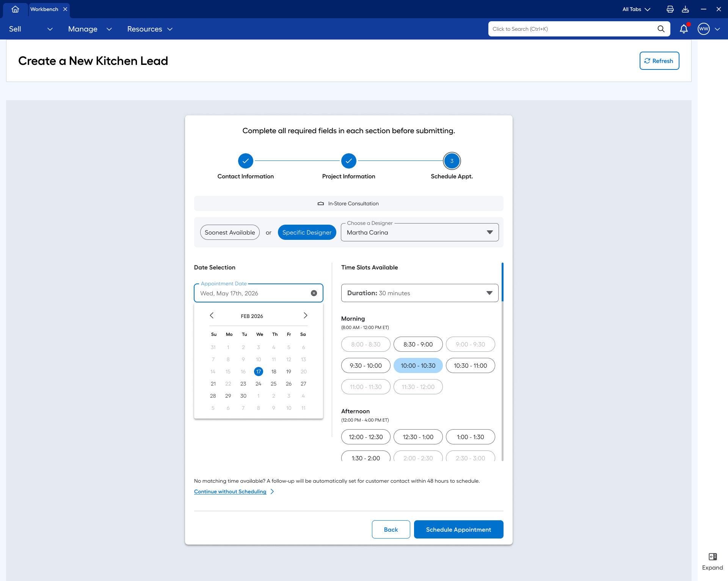This screenshot has width=728, height=581.
Task: Select the 9:30 - 10:00 time slot
Action: click(366, 365)
